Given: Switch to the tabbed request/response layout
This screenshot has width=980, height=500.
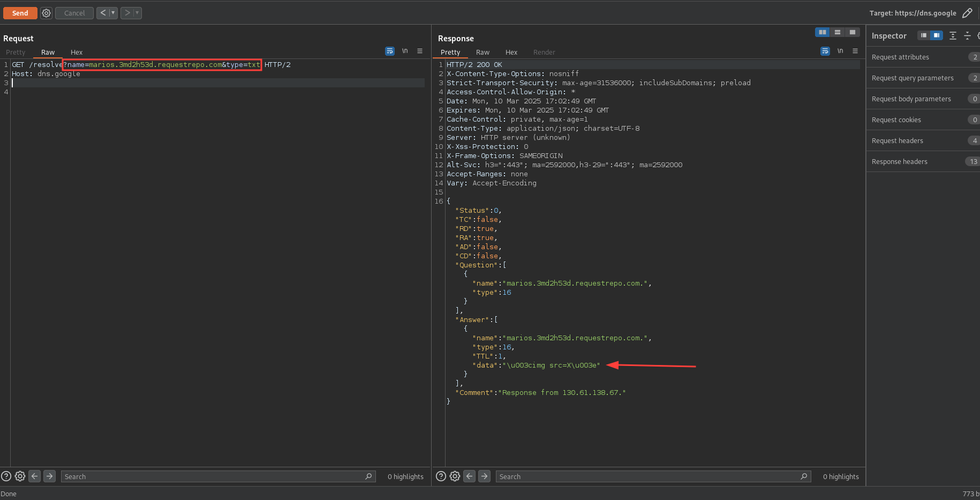Looking at the screenshot, I should (852, 32).
